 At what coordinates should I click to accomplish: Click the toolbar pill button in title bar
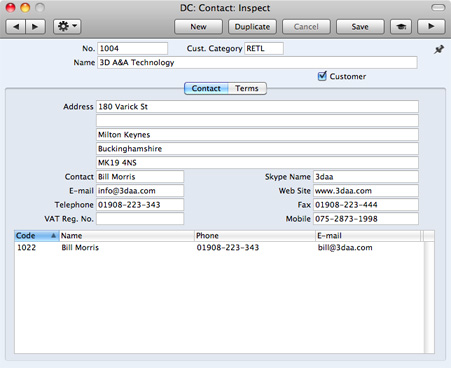pos(438,7)
